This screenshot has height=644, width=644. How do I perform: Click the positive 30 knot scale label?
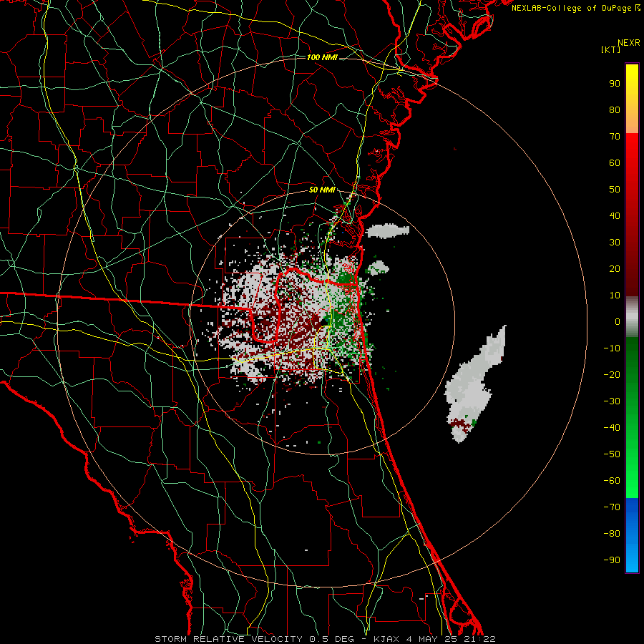click(x=615, y=243)
